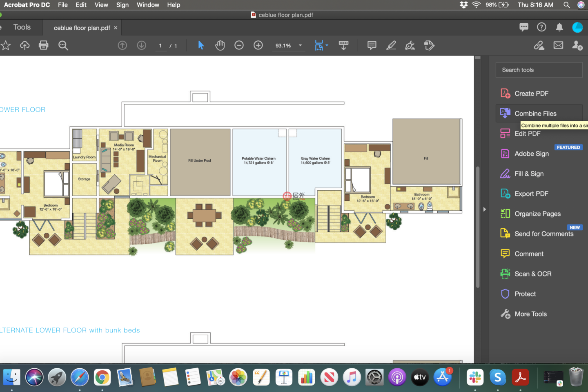Open the Help menu

coord(174,5)
